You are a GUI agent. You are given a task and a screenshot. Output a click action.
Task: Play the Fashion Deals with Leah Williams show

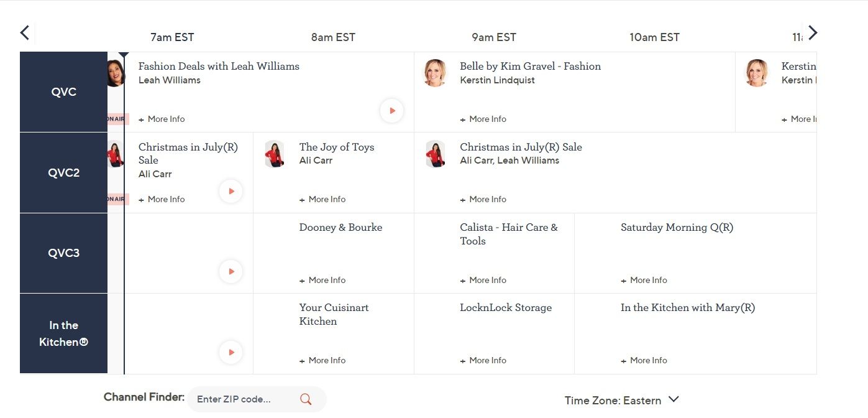pos(392,111)
